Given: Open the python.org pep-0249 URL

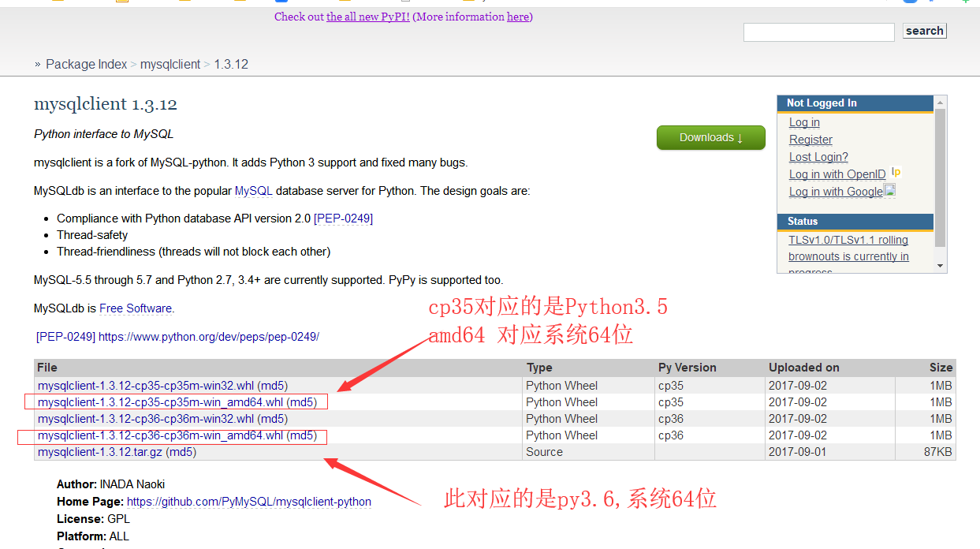Looking at the screenshot, I should pos(209,337).
